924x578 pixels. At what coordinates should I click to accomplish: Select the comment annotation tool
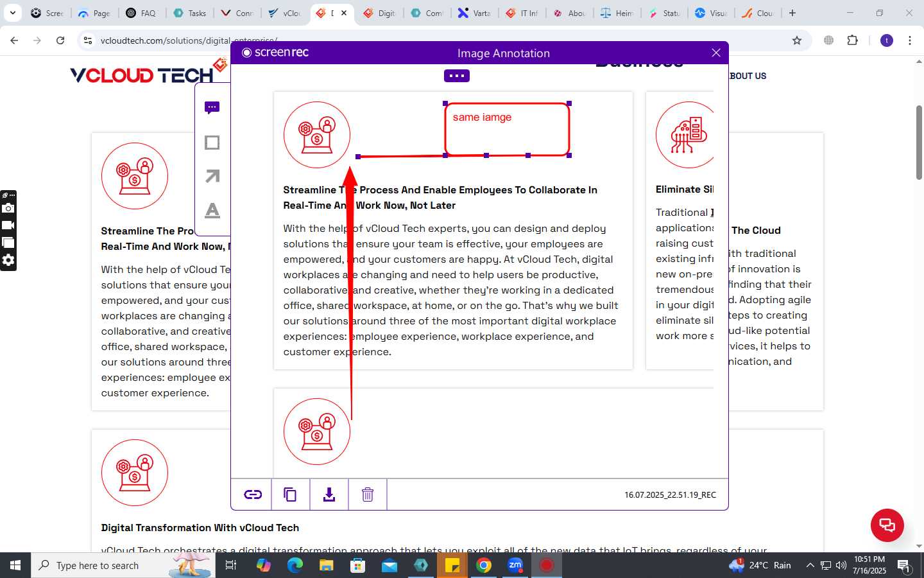pos(212,107)
